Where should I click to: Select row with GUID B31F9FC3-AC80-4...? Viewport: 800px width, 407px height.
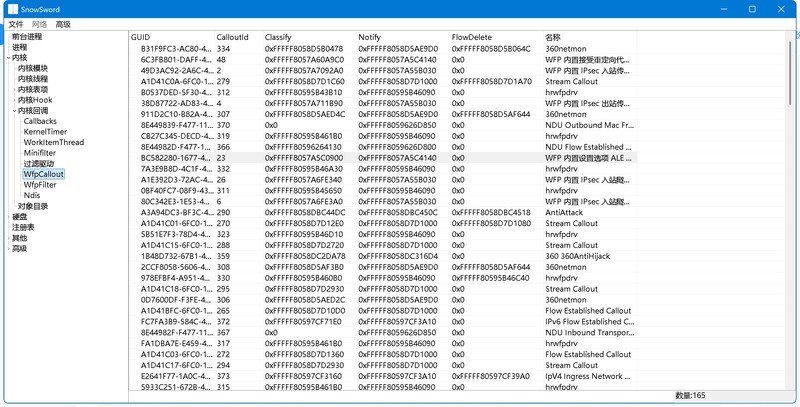pos(383,49)
